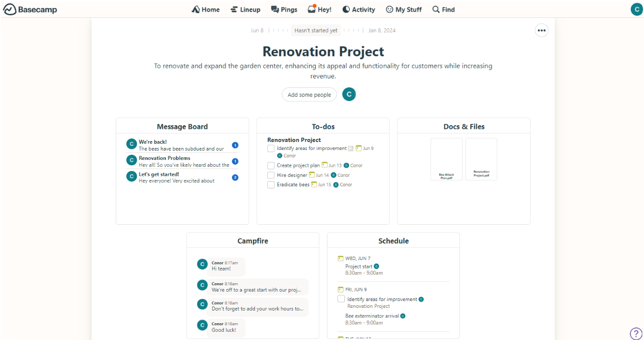Click author avatar beside 'We're back!' message
The width and height of the screenshot is (644, 340).
click(131, 144)
